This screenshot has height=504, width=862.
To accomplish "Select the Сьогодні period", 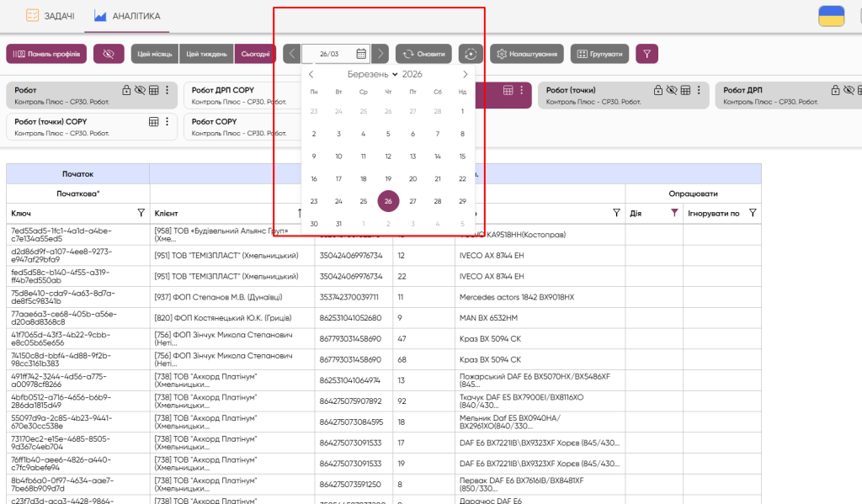I will tap(255, 54).
